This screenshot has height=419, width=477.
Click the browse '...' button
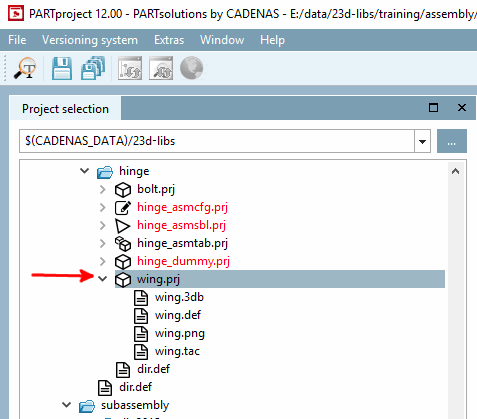(452, 141)
